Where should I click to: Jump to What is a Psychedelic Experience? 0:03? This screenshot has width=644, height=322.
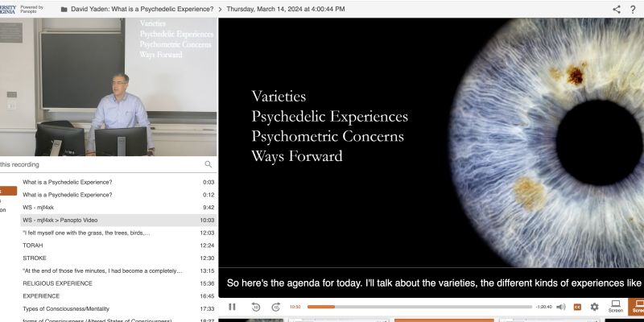118,182
